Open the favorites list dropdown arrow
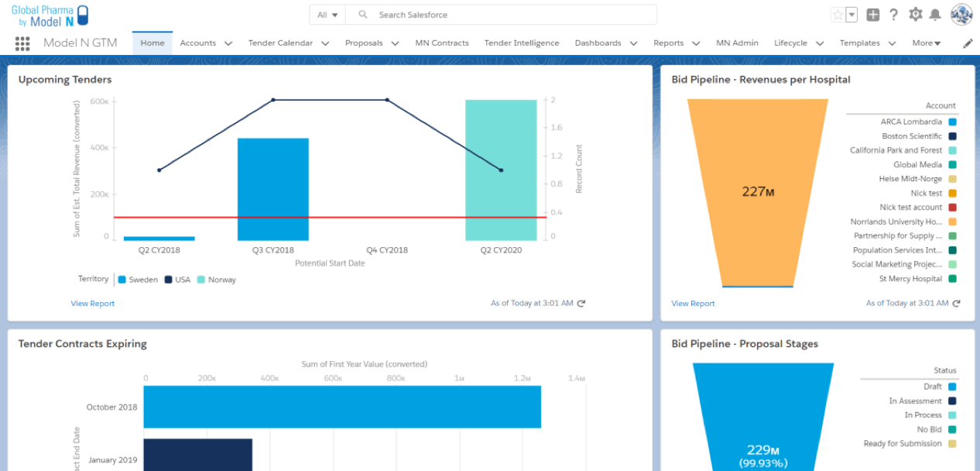Image resolution: width=980 pixels, height=471 pixels. (x=852, y=15)
